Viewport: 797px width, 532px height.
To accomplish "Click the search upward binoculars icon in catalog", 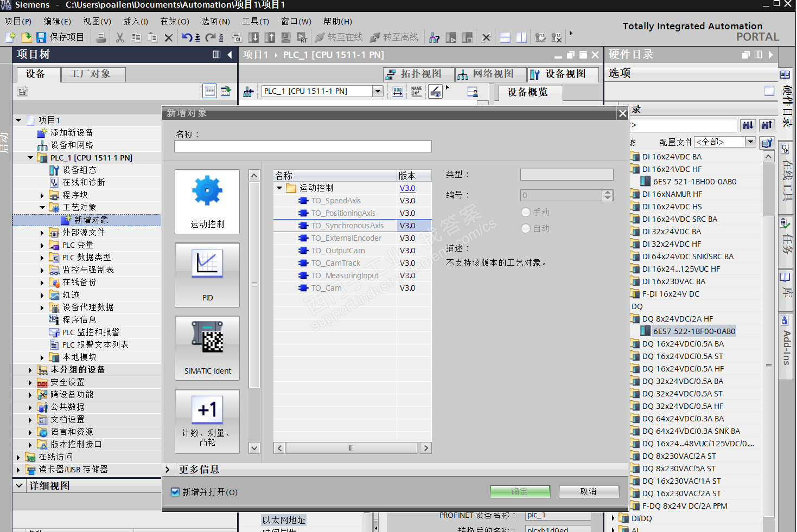I will (x=767, y=125).
